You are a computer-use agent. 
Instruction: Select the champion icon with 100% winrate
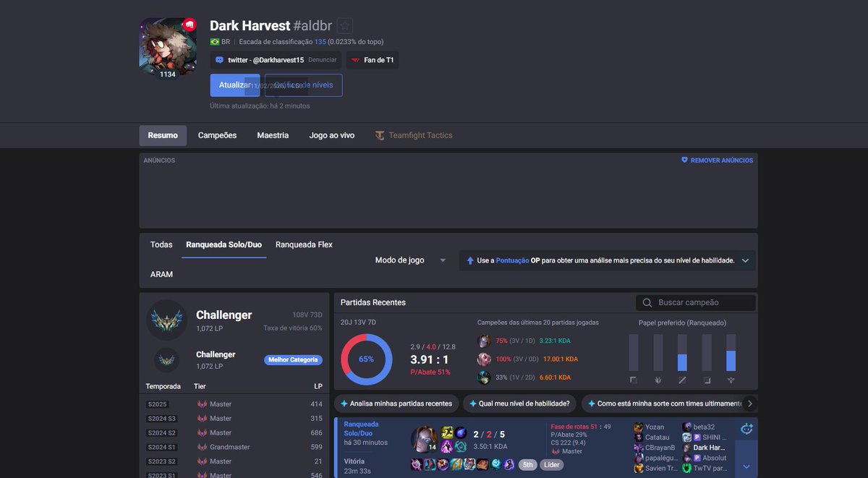(484, 359)
